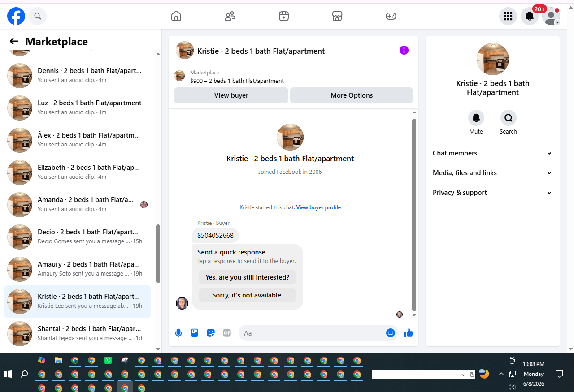The width and height of the screenshot is (574, 392).
Task: Open the Amaury conversation
Action: pos(77,269)
